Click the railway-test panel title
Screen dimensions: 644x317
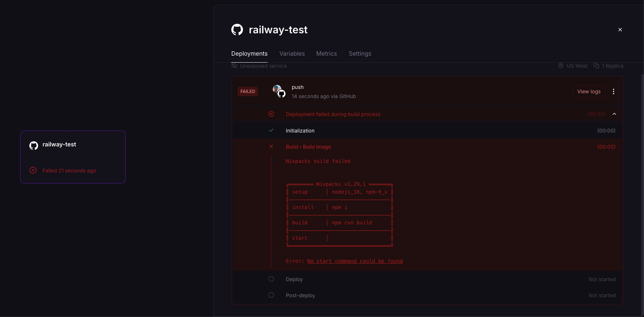tap(278, 30)
